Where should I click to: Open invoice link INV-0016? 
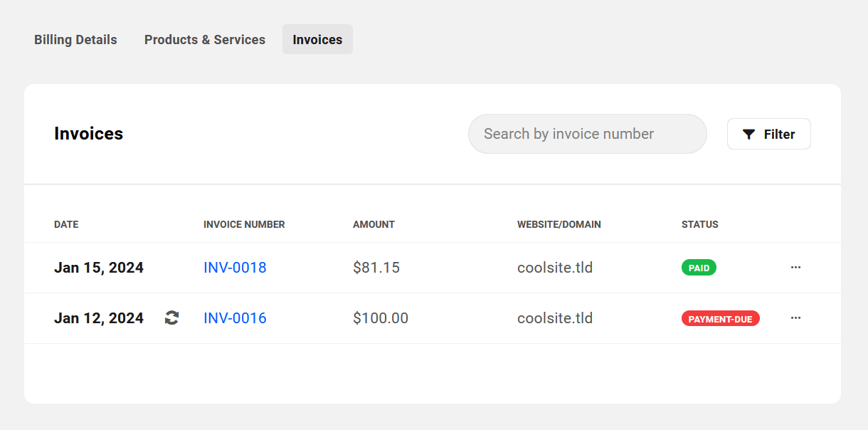(x=235, y=318)
